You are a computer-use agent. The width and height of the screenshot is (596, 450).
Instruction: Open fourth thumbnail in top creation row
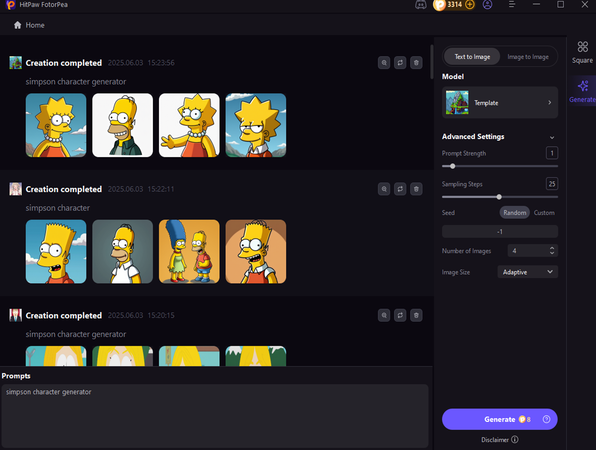click(x=256, y=125)
